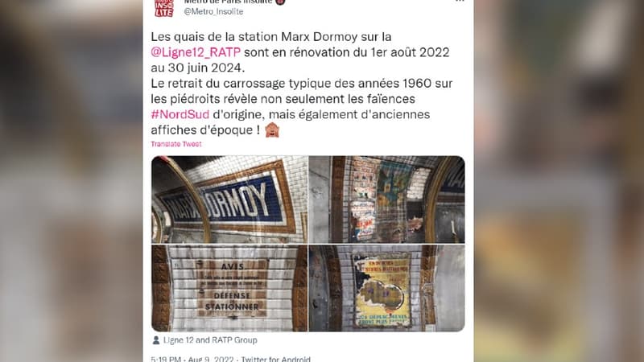Open the yellow vintage poster photo
The width and height of the screenshot is (644, 362).
pos(386,288)
